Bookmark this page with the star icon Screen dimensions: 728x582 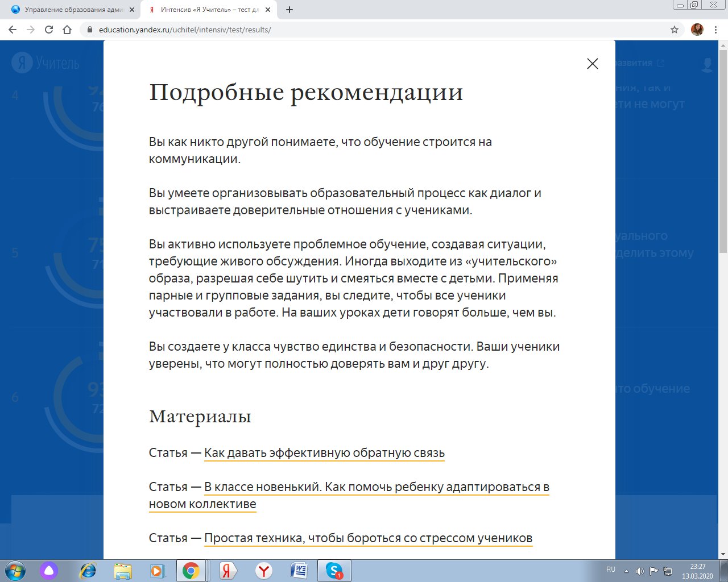675,30
